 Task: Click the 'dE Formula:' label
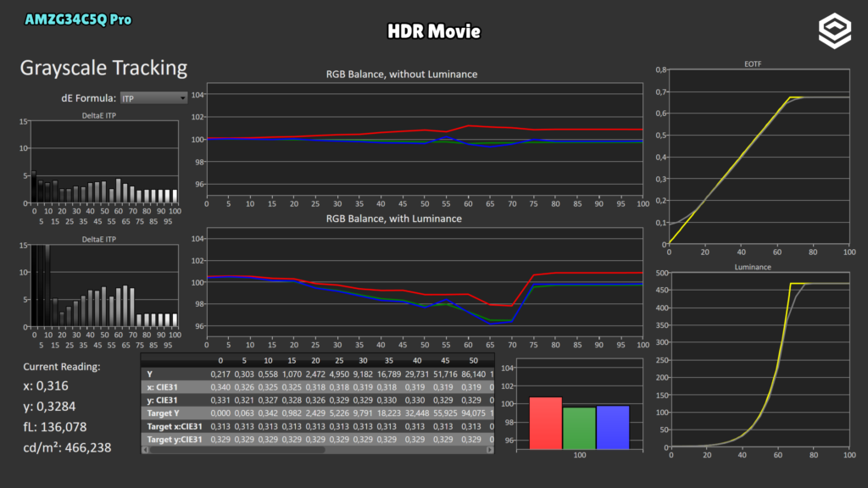click(x=88, y=98)
